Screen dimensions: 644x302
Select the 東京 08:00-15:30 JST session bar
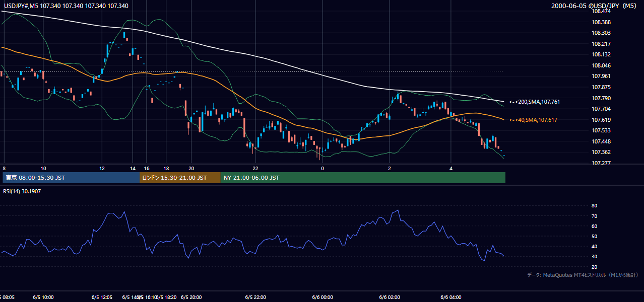[x=72, y=178]
